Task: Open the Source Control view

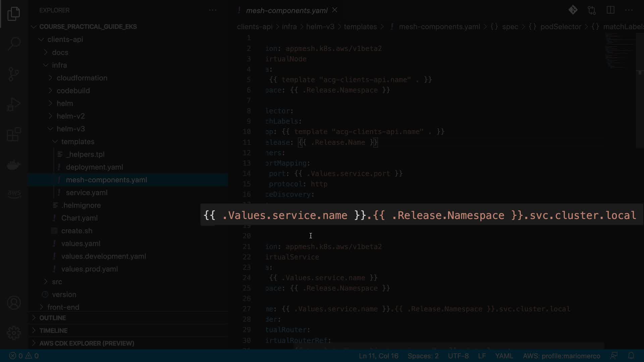Action: [14, 74]
